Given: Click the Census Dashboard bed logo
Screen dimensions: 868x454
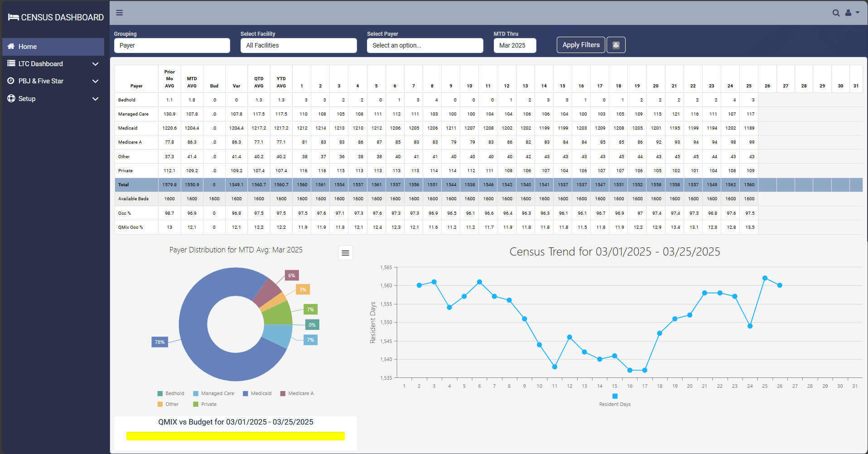Looking at the screenshot, I should (13, 17).
